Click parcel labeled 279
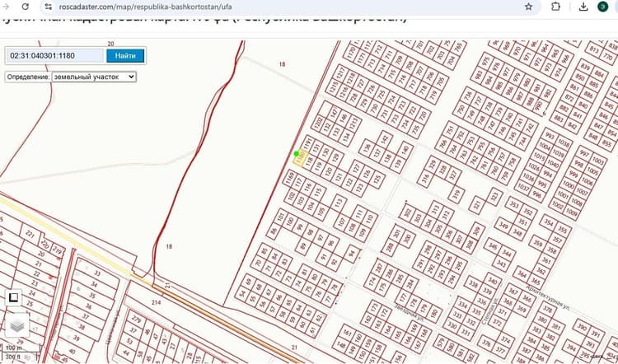The width and height of the screenshot is (618, 364). coord(136,319)
